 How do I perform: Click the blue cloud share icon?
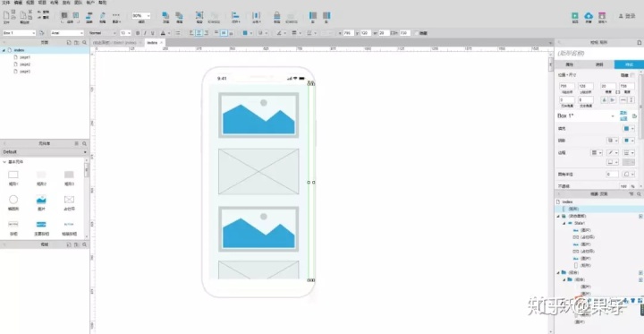click(x=589, y=15)
